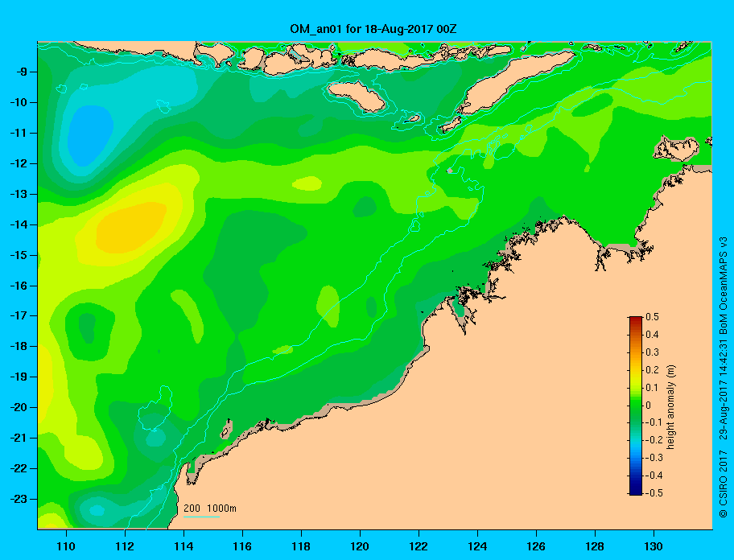The image size is (734, 560).
Task: Click the colorbar value 0.3
Action: pyautogui.click(x=653, y=352)
